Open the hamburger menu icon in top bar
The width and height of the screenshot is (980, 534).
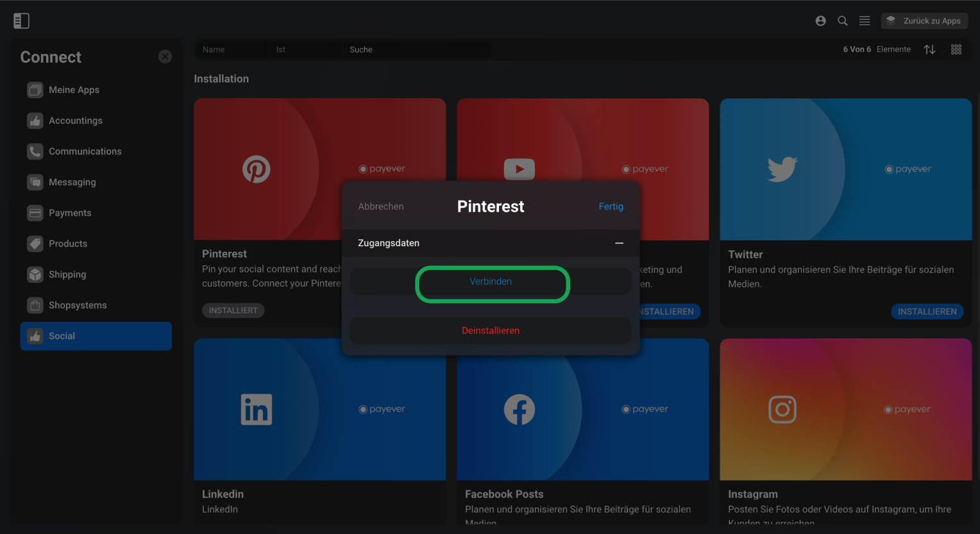tap(865, 21)
